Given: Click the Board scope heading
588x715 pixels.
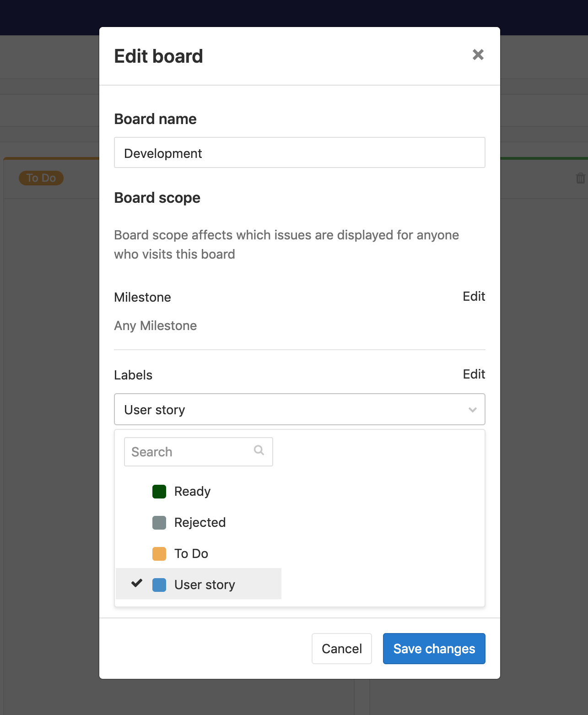Looking at the screenshot, I should tap(157, 198).
